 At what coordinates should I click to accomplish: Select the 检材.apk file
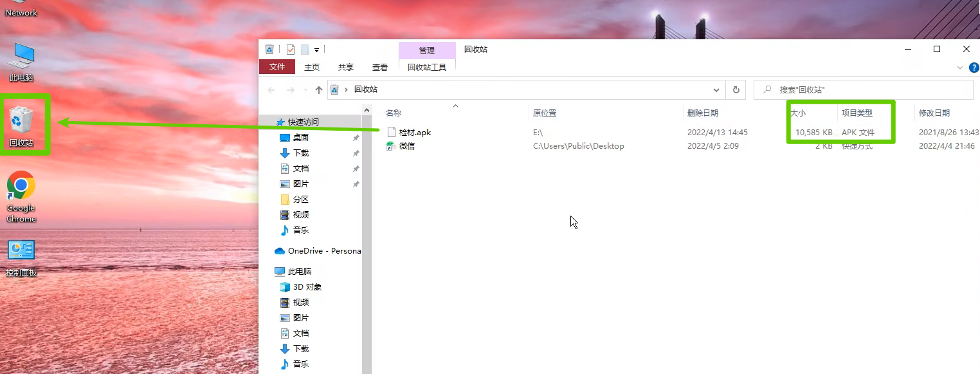click(x=414, y=132)
